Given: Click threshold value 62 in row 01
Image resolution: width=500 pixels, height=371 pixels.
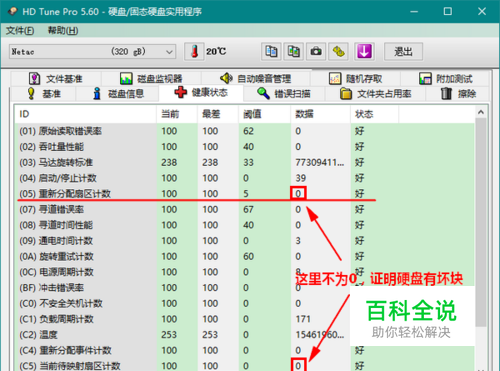Looking at the screenshot, I should (248, 131).
